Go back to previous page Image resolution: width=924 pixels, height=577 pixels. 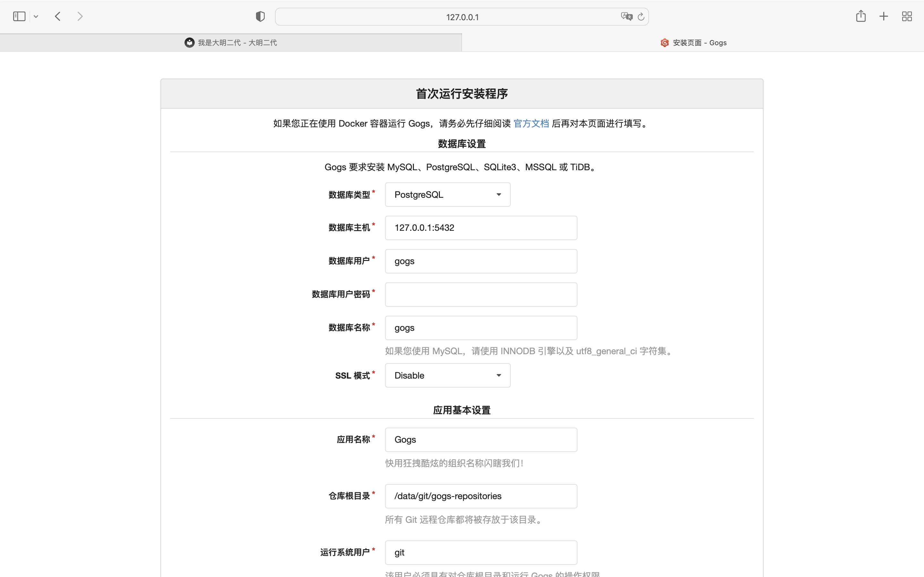click(x=58, y=16)
